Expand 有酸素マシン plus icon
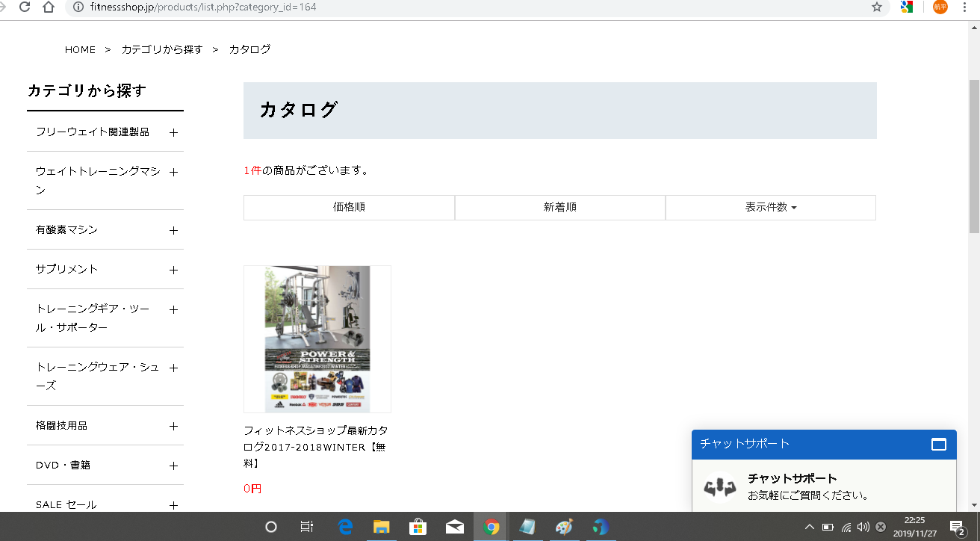The width and height of the screenshot is (980, 541). pos(173,230)
